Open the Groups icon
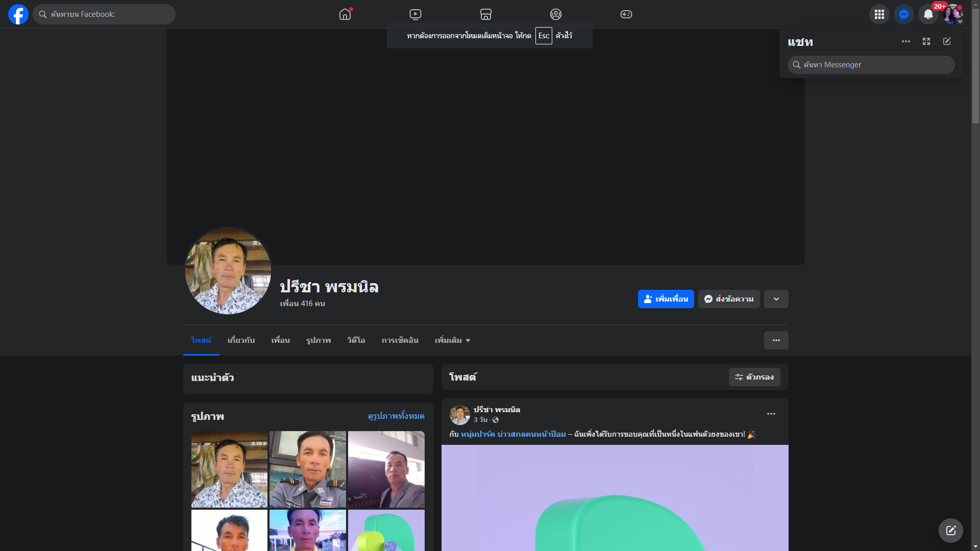 tap(556, 14)
